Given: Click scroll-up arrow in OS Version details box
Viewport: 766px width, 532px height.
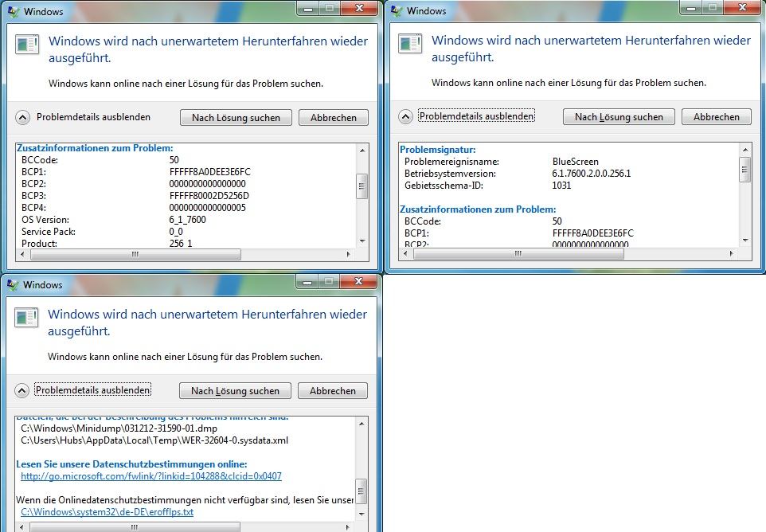Looking at the screenshot, I should 362,150.
